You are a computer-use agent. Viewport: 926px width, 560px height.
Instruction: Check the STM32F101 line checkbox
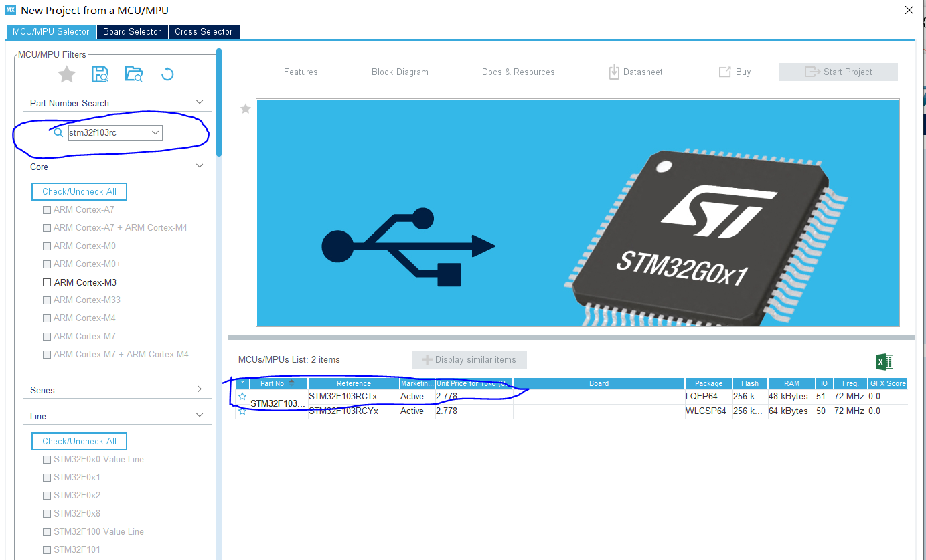click(x=47, y=550)
